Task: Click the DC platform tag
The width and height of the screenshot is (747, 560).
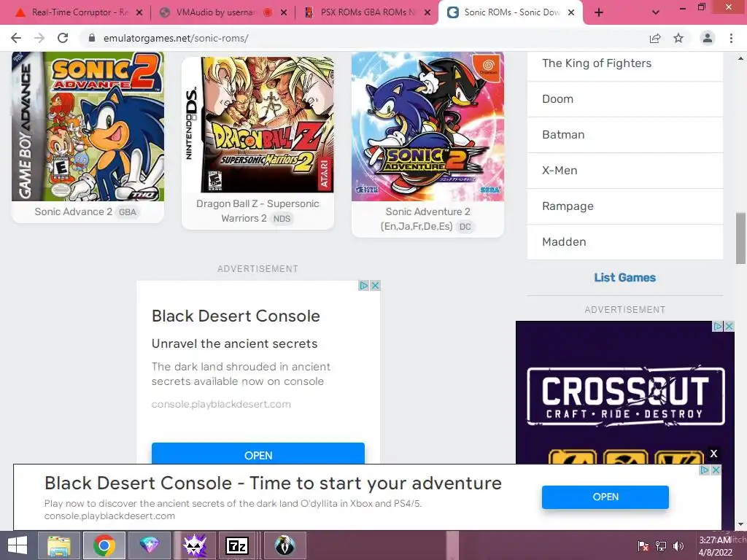Action: pyautogui.click(x=465, y=227)
